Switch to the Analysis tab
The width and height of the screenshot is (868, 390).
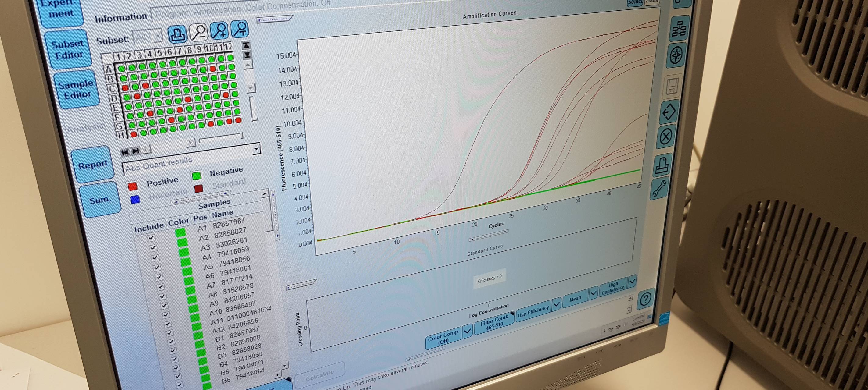(85, 128)
